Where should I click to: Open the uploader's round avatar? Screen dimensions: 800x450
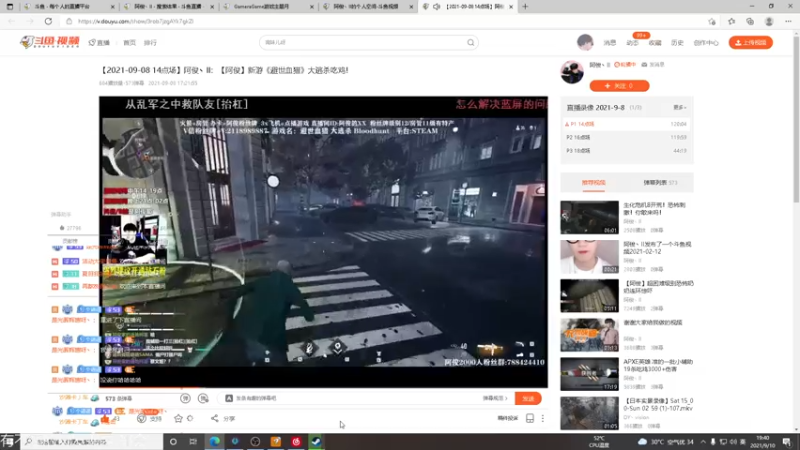(x=572, y=72)
